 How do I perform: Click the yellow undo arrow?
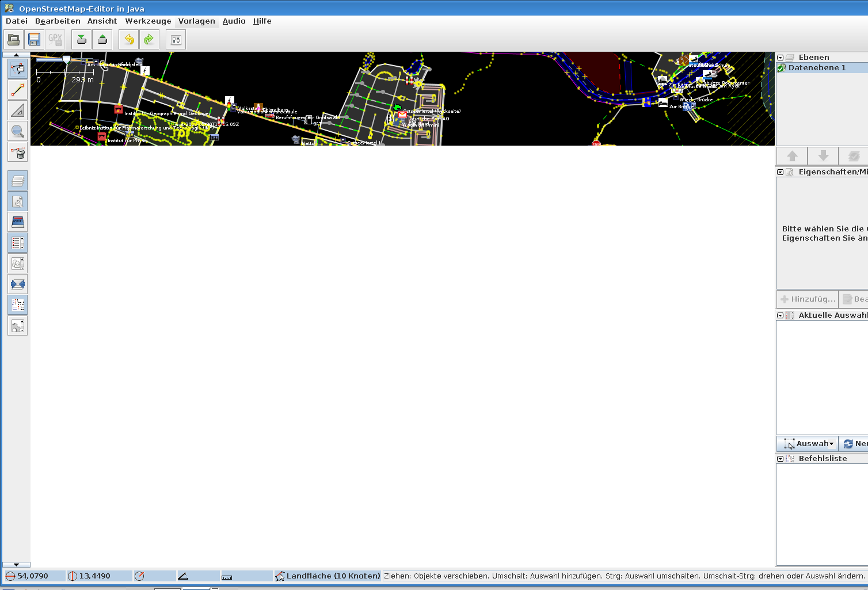coord(129,40)
